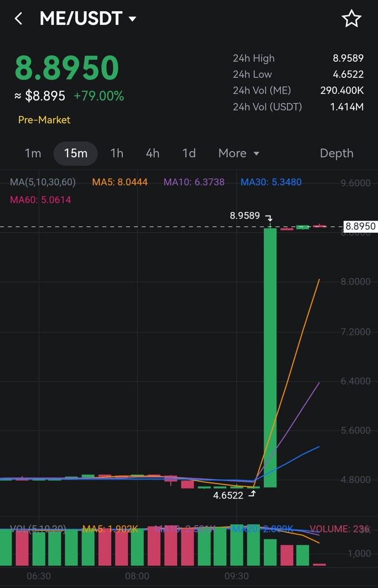
Task: Click the 9.6000 price axis label
Action: [x=355, y=183]
